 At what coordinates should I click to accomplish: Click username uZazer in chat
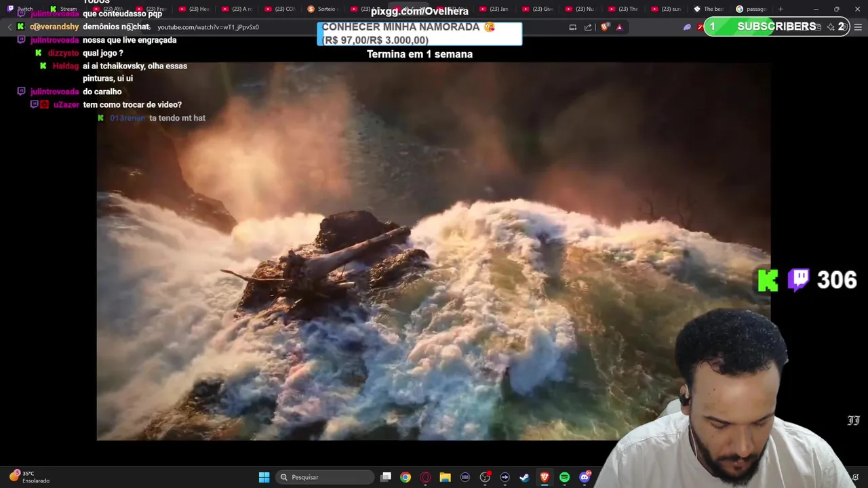point(66,104)
